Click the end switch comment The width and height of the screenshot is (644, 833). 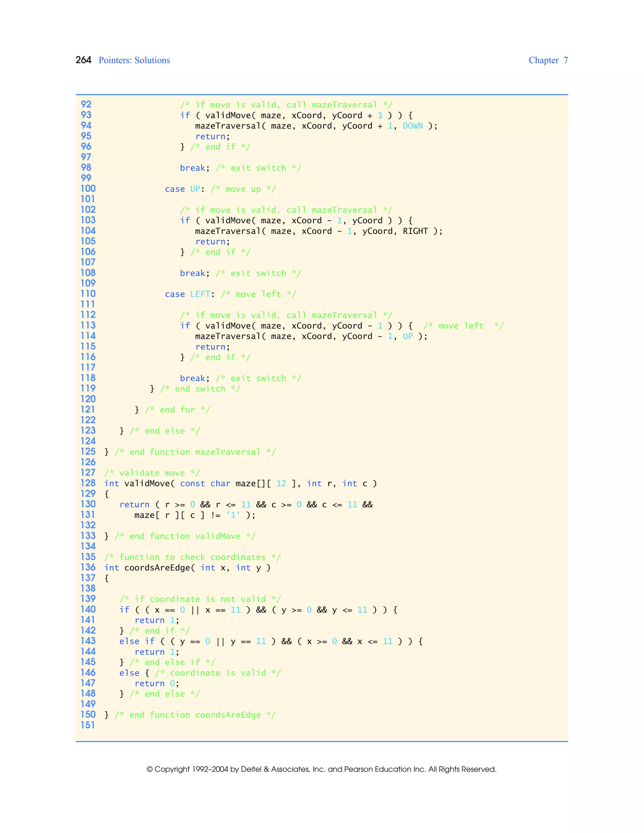coord(200,389)
